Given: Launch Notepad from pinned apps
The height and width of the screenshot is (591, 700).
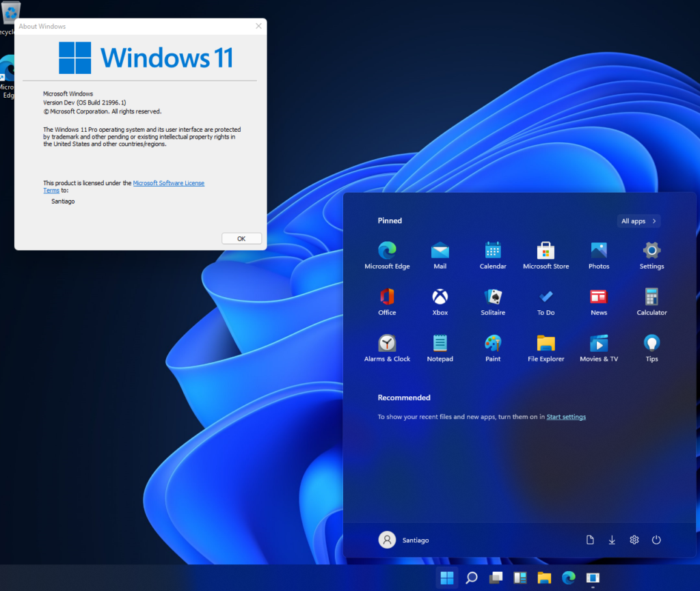Looking at the screenshot, I should coord(440,344).
